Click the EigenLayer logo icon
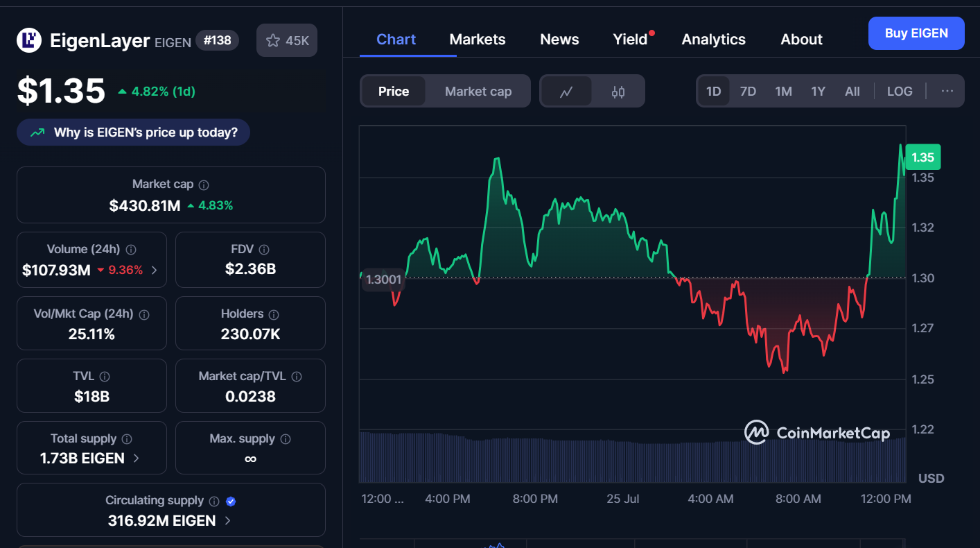 tap(29, 40)
